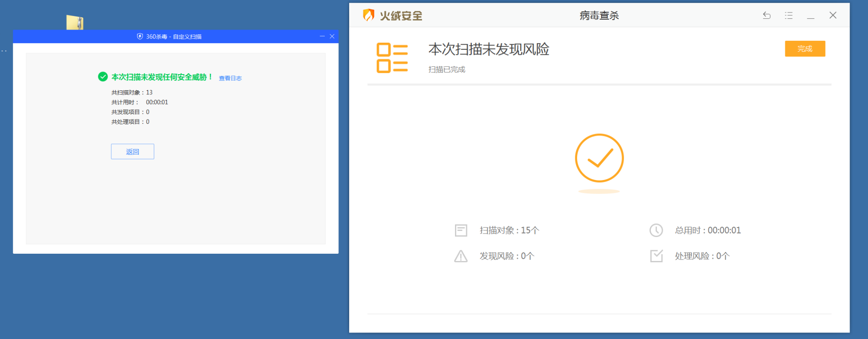The image size is (868, 339).
Task: Select the zipped folder on the desktop
Action: 75,22
